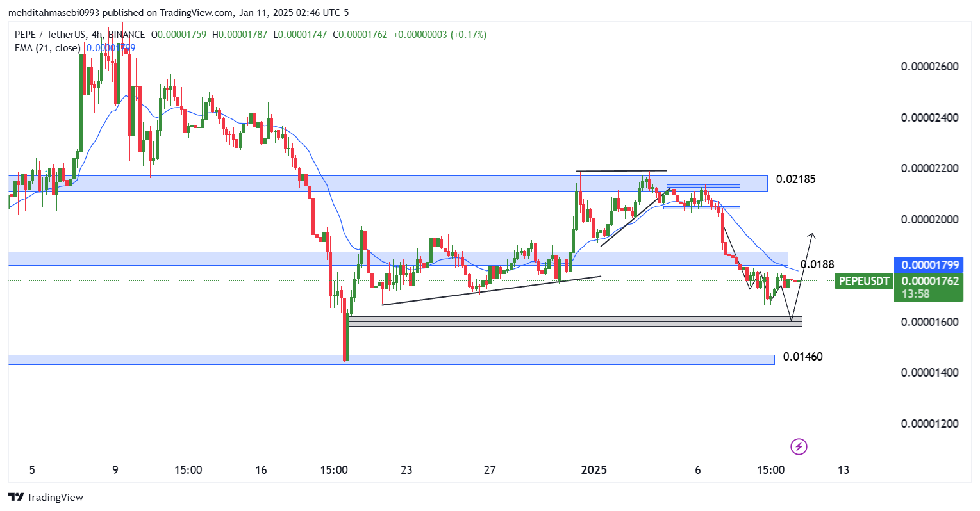Screen dimensions: 980x511
Task: Click the 0.00001600 price axis label
Action: point(929,322)
